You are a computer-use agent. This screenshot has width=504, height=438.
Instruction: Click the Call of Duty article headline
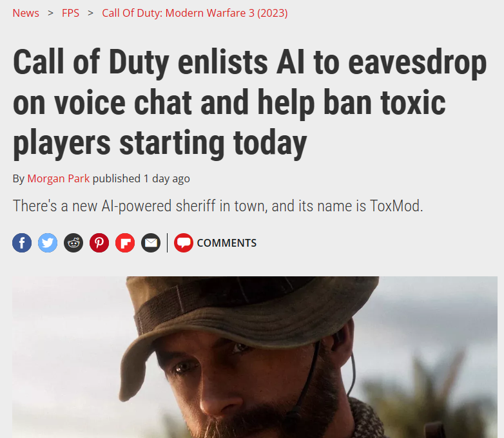(x=250, y=102)
